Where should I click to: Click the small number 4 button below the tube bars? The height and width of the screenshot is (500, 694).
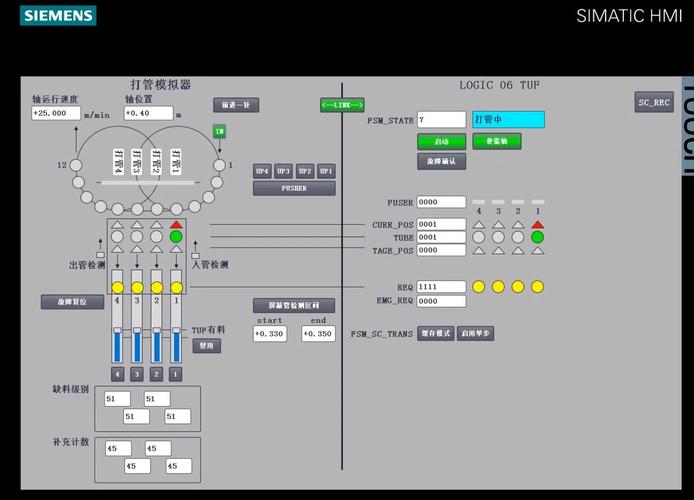click(x=117, y=374)
